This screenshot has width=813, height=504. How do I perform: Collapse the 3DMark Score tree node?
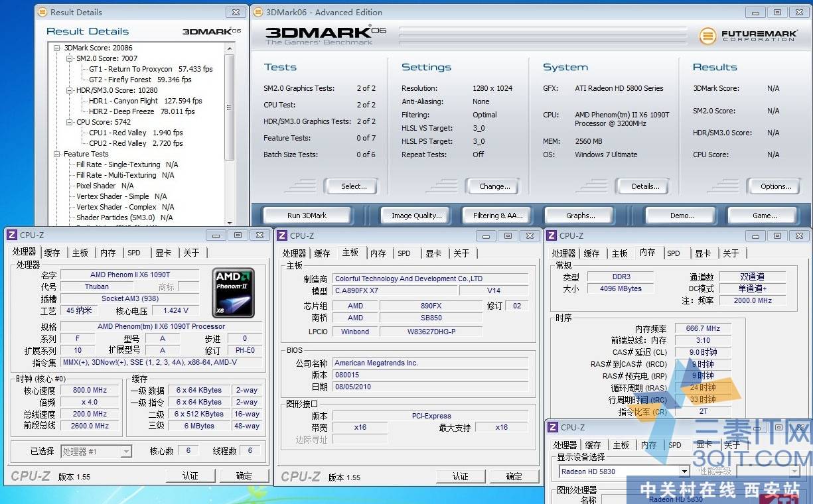tap(58, 48)
